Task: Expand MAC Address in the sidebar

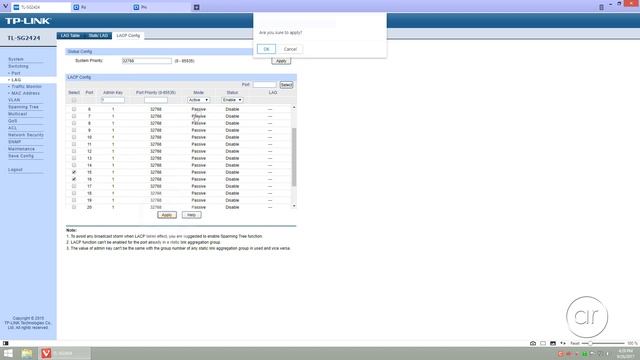Action: [25, 93]
